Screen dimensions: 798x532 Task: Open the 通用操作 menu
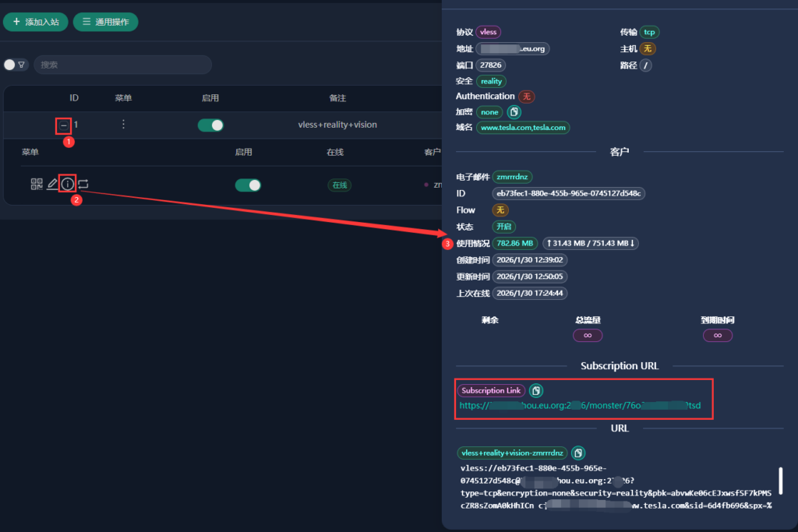pyautogui.click(x=105, y=22)
